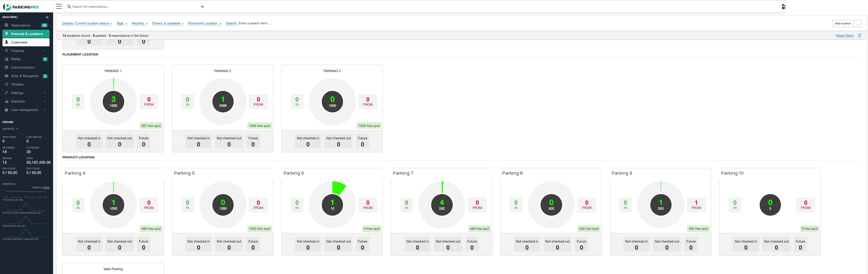This screenshot has height=274, width=868.
Task: Click the Valet Parking location card
Action: pos(113,268)
